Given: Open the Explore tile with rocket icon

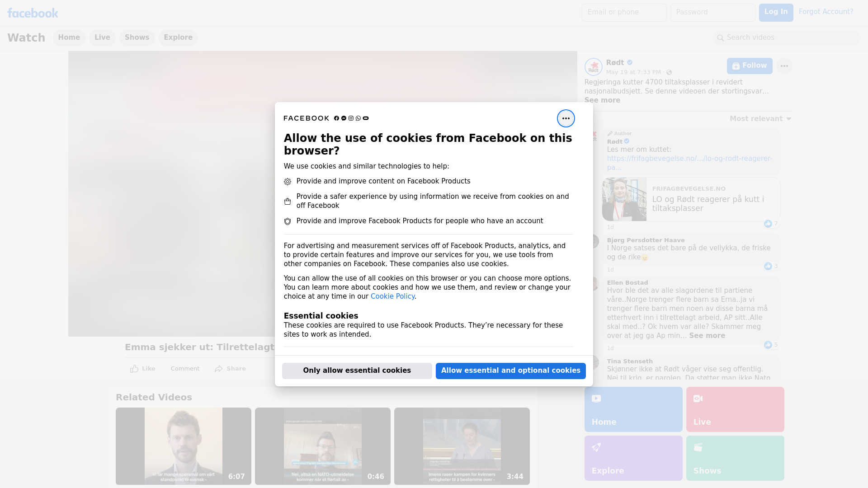Looking at the screenshot, I should [633, 458].
